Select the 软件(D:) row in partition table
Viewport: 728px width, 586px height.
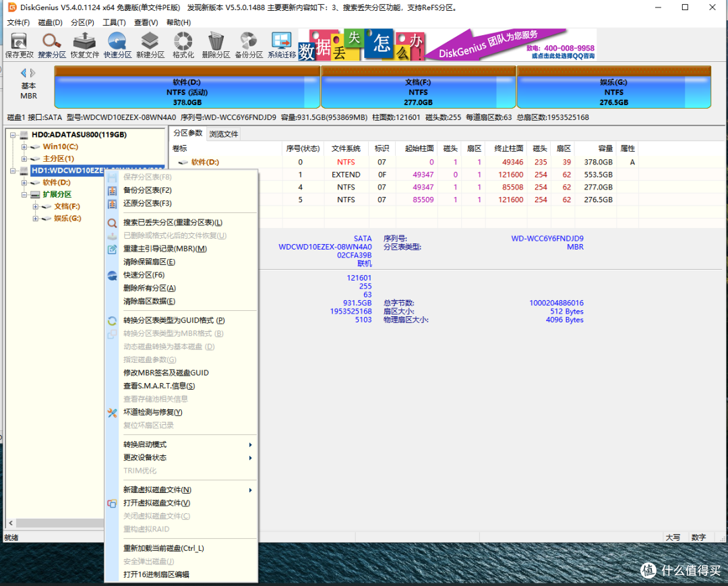pos(404,162)
